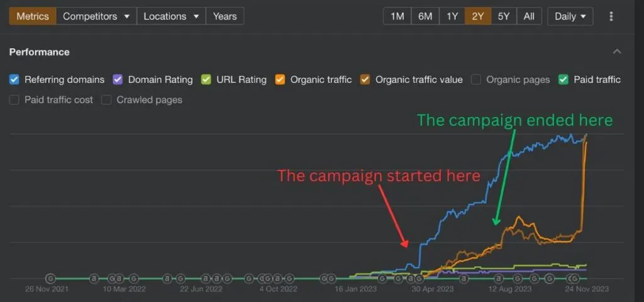Select the 2Y time range
Viewport: 644px width, 302px height.
(478, 16)
